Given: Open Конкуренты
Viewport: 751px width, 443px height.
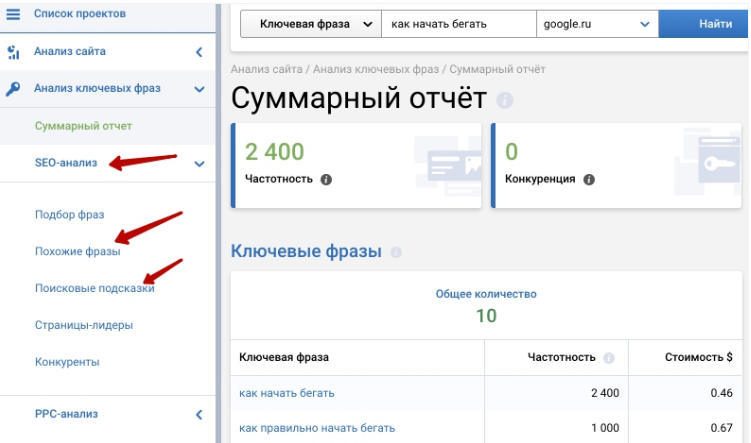Looking at the screenshot, I should tap(67, 362).
